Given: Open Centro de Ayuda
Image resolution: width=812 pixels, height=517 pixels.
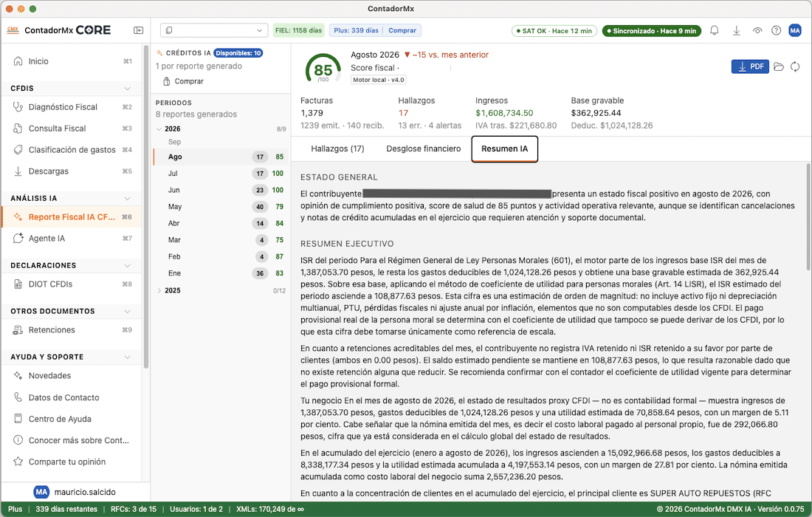Looking at the screenshot, I should coord(72,419).
